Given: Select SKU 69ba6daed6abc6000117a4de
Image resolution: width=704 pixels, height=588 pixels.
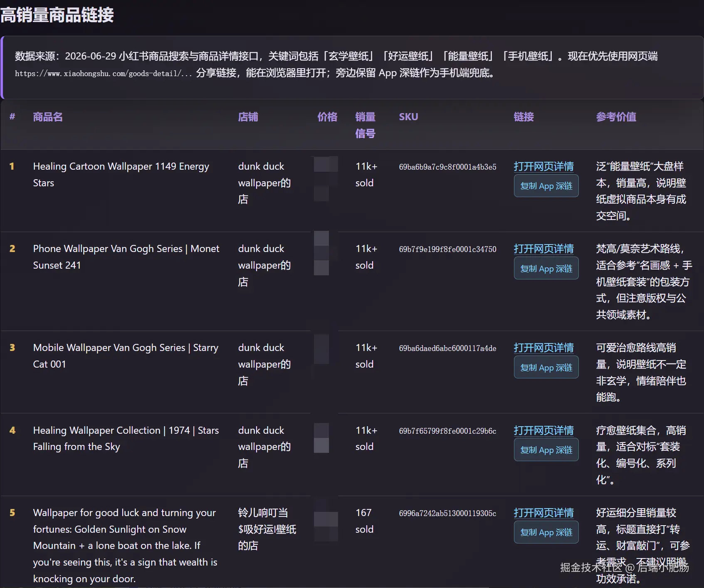Looking at the screenshot, I should [x=447, y=348].
